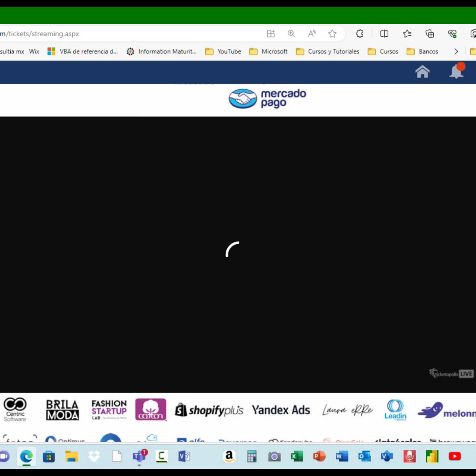476x476 pixels.
Task: Click the Centric Software logo
Action: click(x=15, y=409)
